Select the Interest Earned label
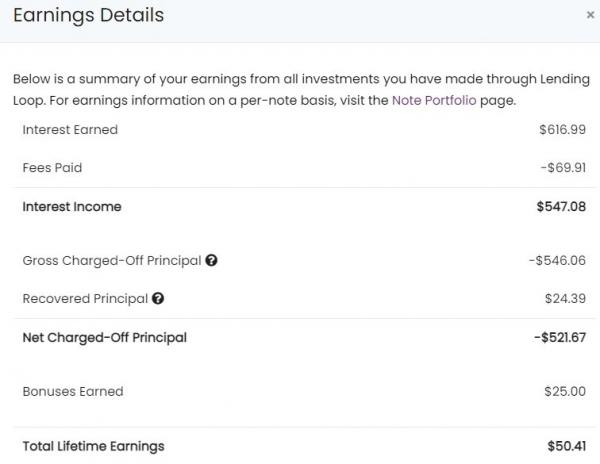Image resolution: width=600 pixels, height=464 pixels. tap(70, 130)
